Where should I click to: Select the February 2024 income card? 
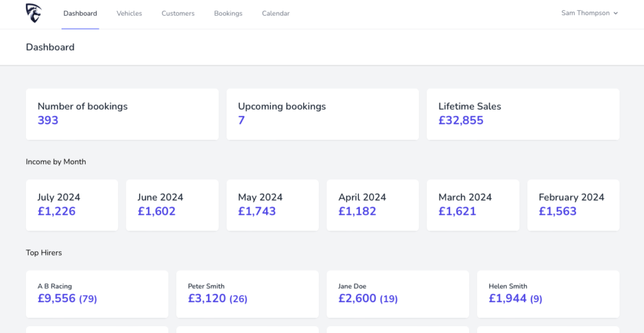(574, 205)
